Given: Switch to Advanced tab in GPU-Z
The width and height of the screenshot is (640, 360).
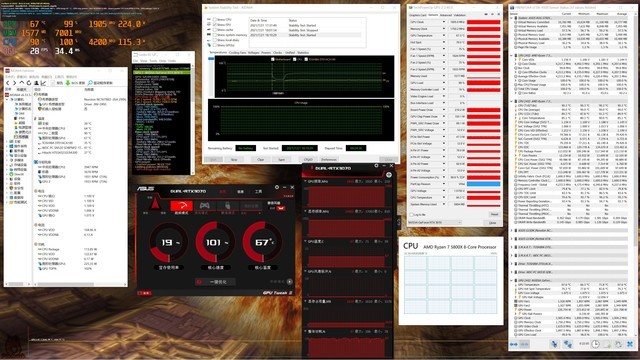Looking at the screenshot, I should click(x=446, y=15).
